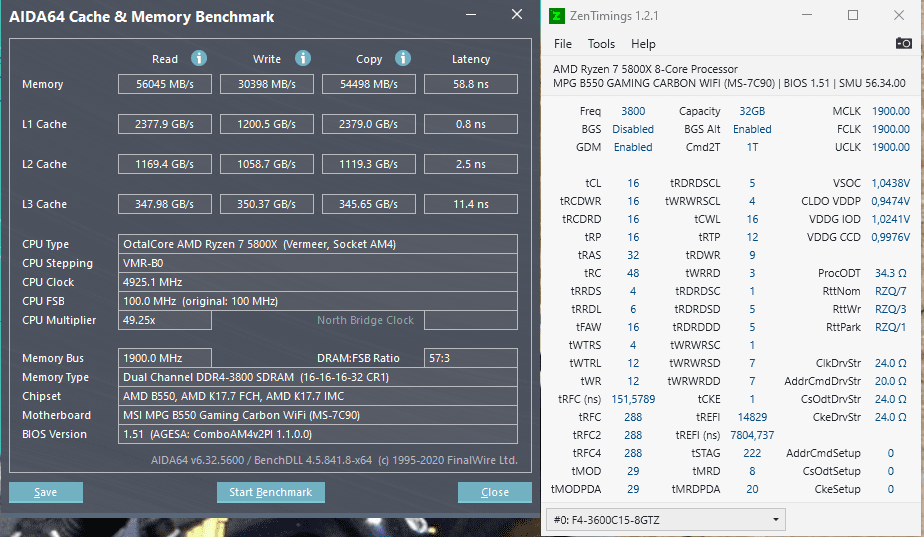Click the Close button in AIDA64
The height and width of the screenshot is (537, 924).
(x=494, y=492)
